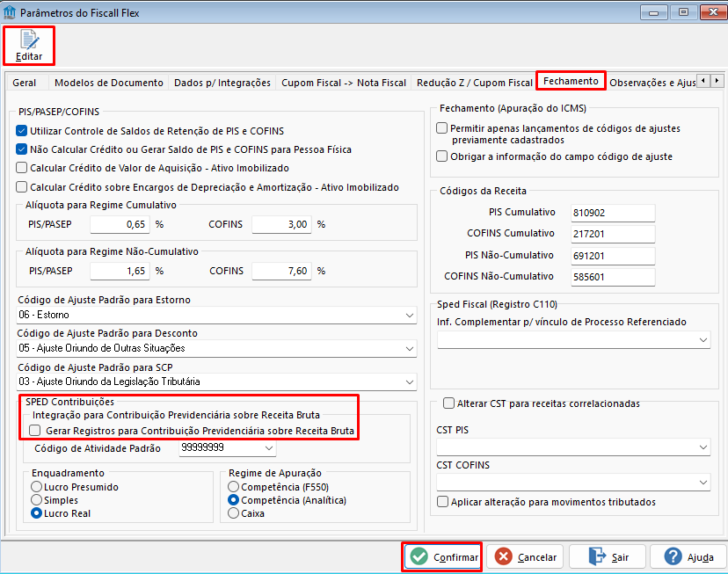Expand Código de Atividade Padrão combo box
Viewport: 728px width, 574px height.
[x=228, y=447]
